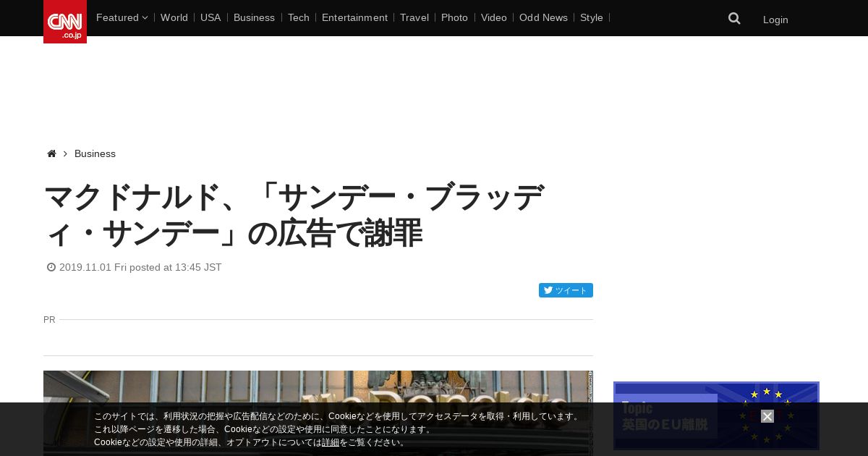Click the CNN.co.jp logo
The image size is (868, 456).
click(65, 22)
